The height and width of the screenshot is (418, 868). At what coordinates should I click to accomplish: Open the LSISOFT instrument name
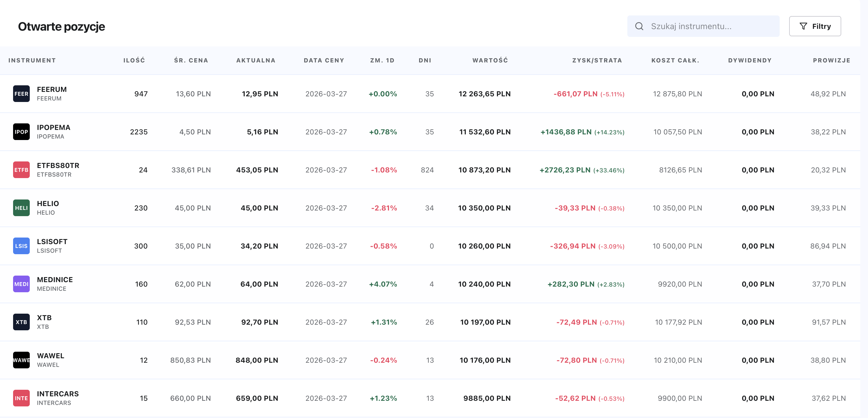pos(52,242)
